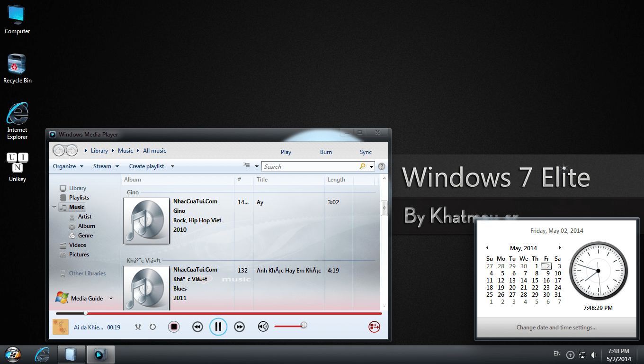644x364 pixels.
Task: Toggle repeat mode in the player
Action: (x=152, y=327)
